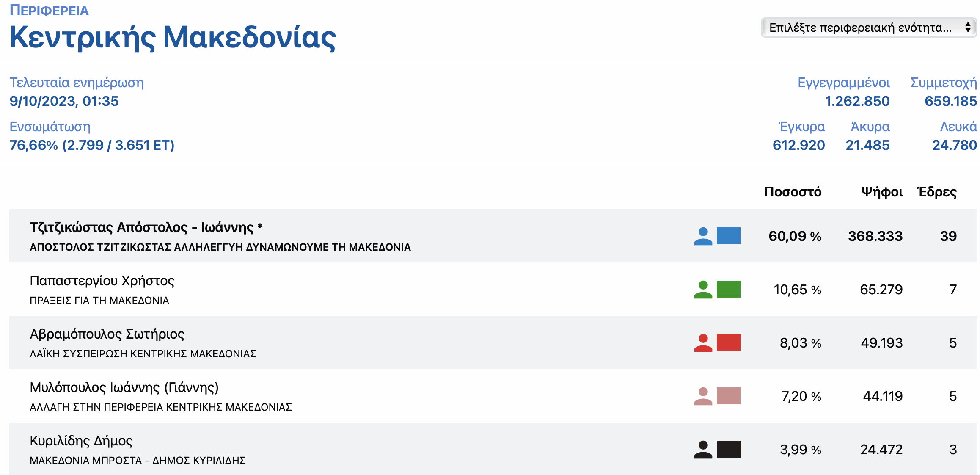980x475 pixels.
Task: Open candidate Τζιτζικώστας Απόστολος - Ιωάννης
Action: pos(146,227)
